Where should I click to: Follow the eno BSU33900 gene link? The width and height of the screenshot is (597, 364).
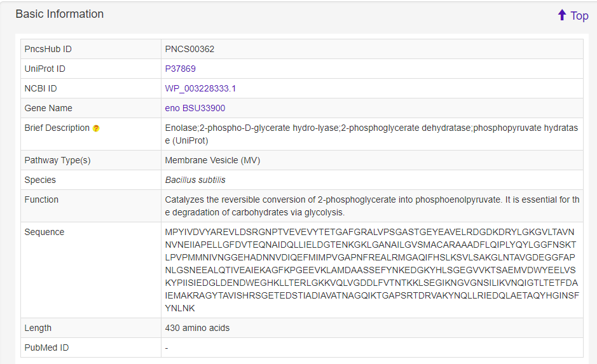[x=195, y=108]
